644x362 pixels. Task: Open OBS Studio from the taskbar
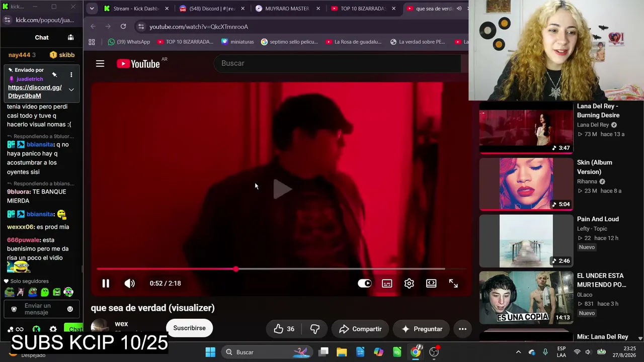[x=434, y=352]
